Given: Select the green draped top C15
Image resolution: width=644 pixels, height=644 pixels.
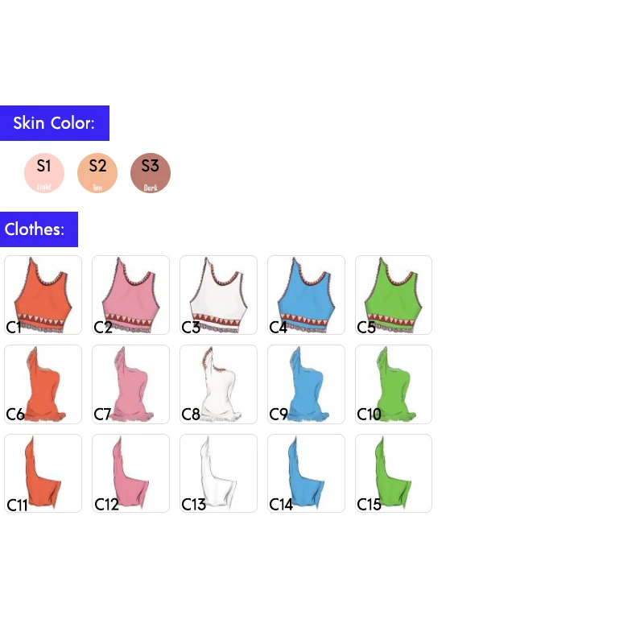Looking at the screenshot, I should 394,473.
